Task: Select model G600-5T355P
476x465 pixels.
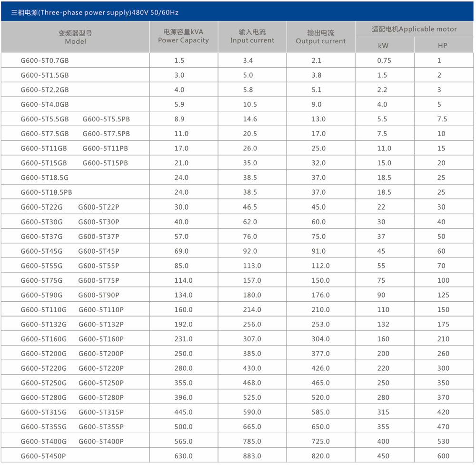Action: point(101,427)
